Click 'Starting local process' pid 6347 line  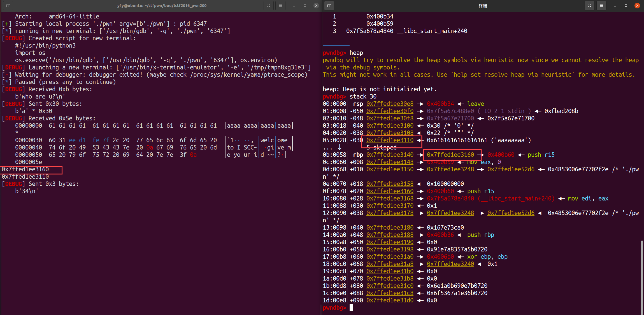(x=104, y=24)
